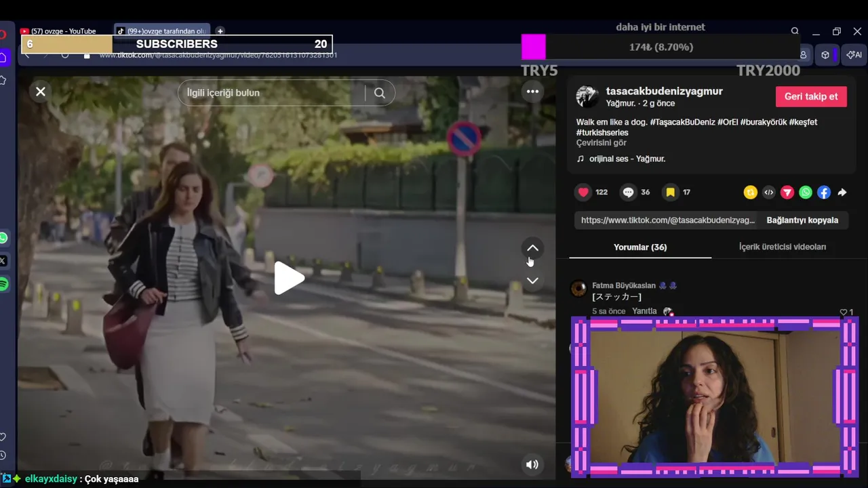The height and width of the screenshot is (488, 868).
Task: Click the SUBSCRIBERS goal progress bar
Action: [x=177, y=44]
